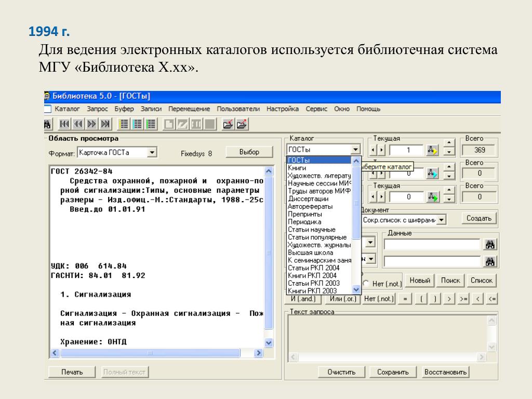This screenshot has height=399, width=532.
Task: Go to next record toolbar icon
Action: coord(91,124)
